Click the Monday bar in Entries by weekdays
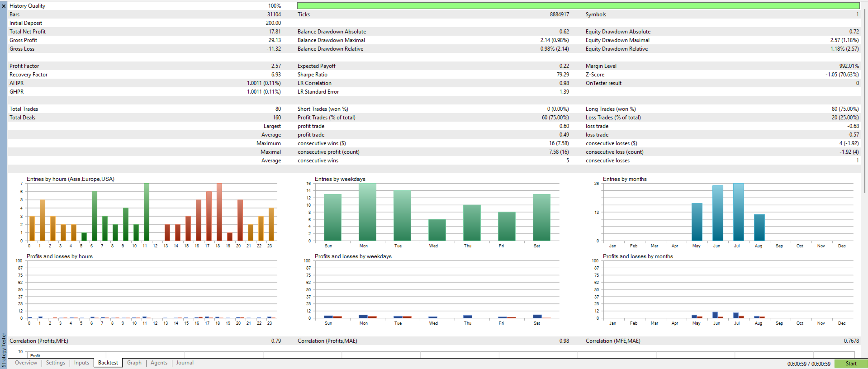 pyautogui.click(x=367, y=212)
